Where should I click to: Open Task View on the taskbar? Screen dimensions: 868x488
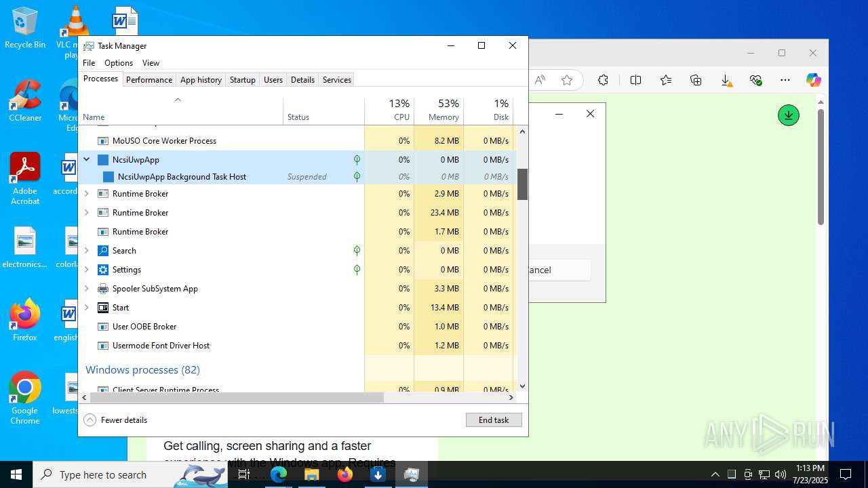(244, 474)
